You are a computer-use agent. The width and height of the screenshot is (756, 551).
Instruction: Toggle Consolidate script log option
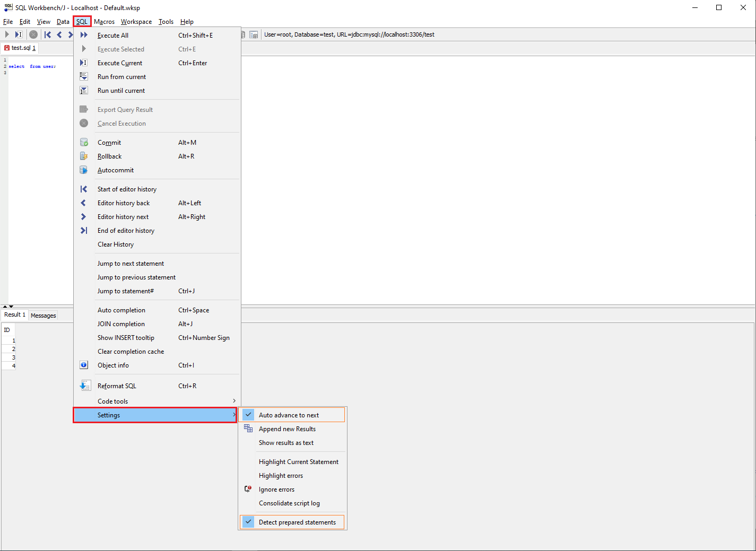292,503
